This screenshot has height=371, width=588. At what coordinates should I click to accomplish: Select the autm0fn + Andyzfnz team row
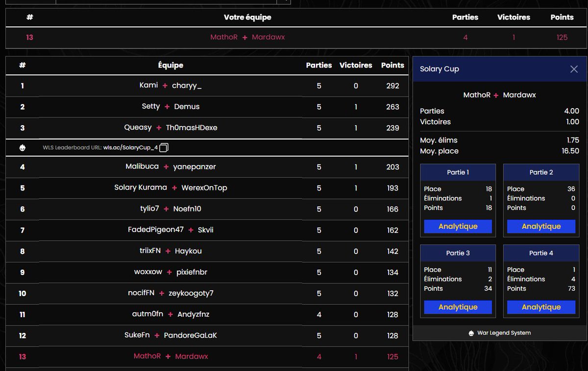(207, 314)
